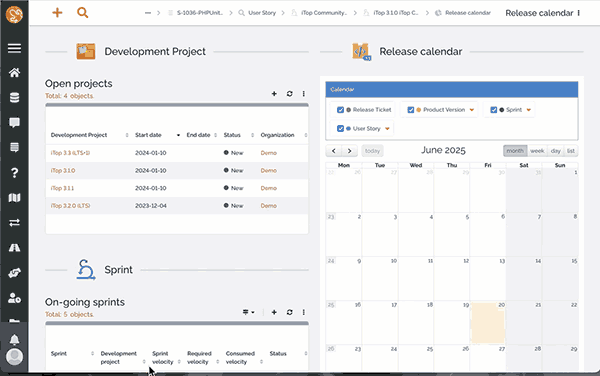Viewport: 600px width, 376px height.
Task: Open the exchange arrows sidebar icon
Action: [14, 223]
